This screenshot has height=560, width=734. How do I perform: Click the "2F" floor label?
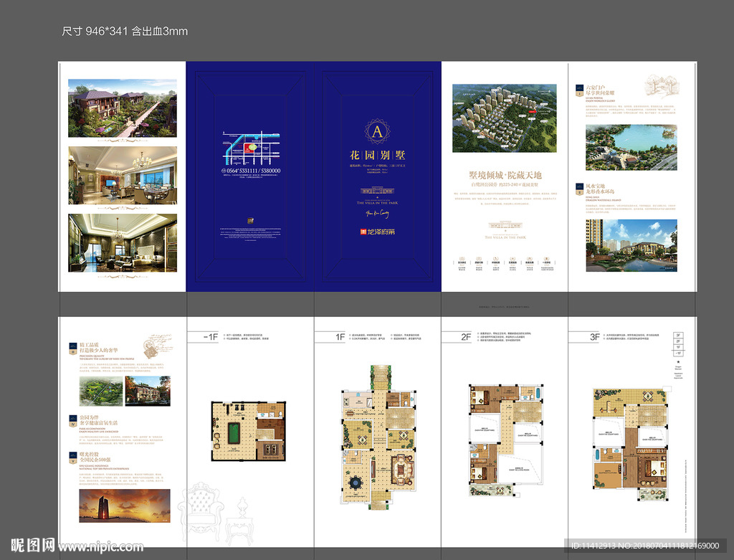click(466, 337)
